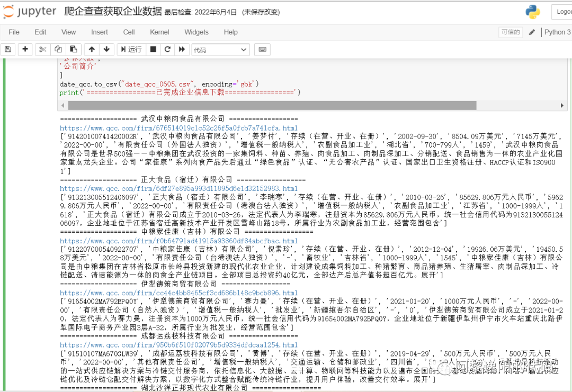This screenshot has height=392, width=572.
Task: Paste cells below
Action: click(x=73, y=49)
